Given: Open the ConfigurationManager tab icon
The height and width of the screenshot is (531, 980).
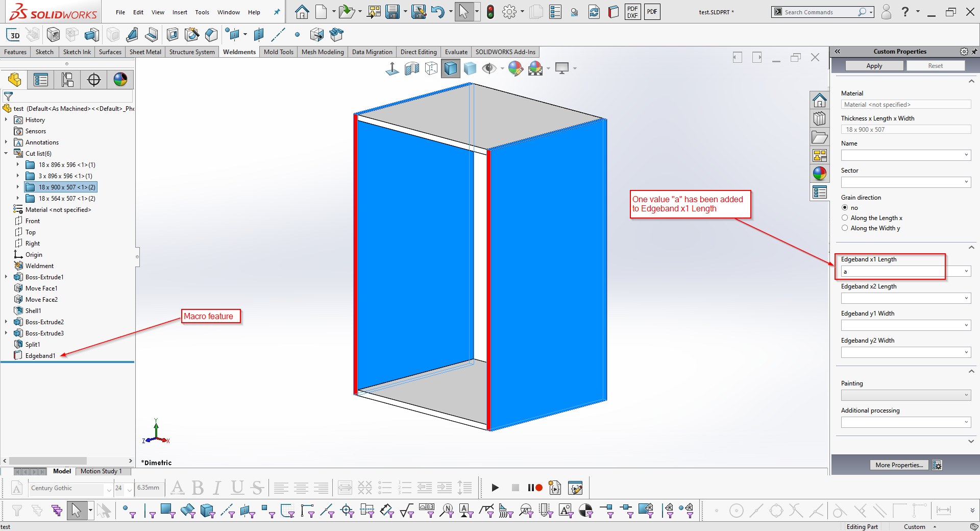Looking at the screenshot, I should (67, 80).
